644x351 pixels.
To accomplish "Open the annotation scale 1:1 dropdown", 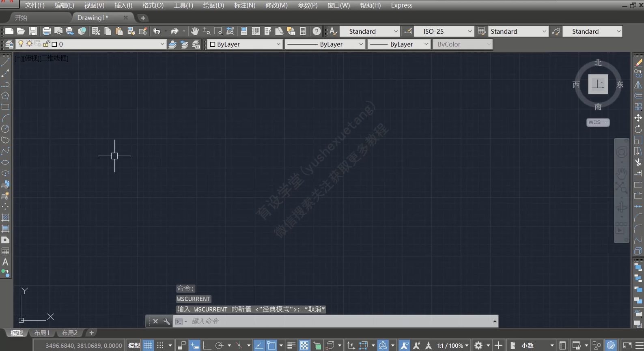I will click(453, 345).
